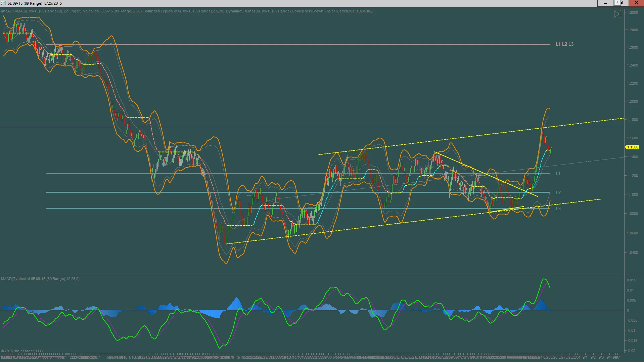The height and width of the screenshot is (362, 644).
Task: Click the NinjaTrader chart icon in title bar
Action: click(x=3, y=3)
